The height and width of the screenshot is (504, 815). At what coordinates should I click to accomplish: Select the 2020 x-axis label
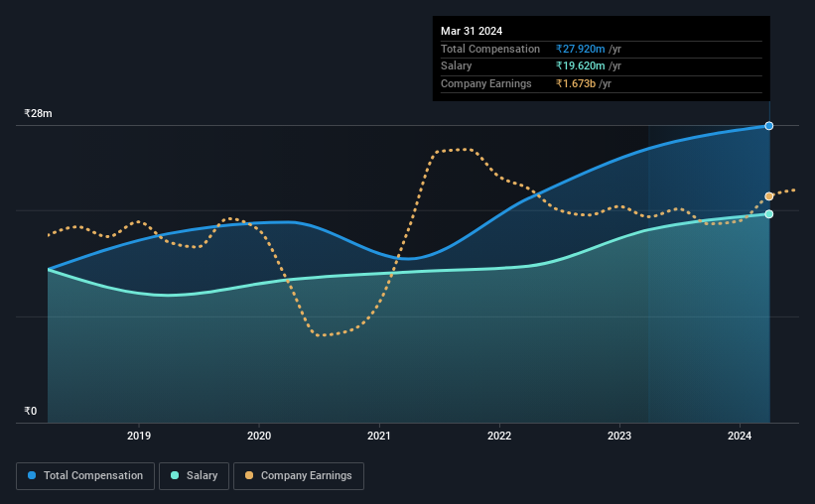(x=259, y=436)
